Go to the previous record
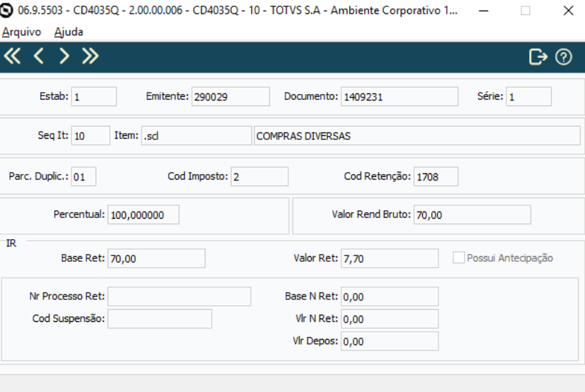Image resolution: width=585 pixels, height=392 pixels. pyautogui.click(x=39, y=57)
